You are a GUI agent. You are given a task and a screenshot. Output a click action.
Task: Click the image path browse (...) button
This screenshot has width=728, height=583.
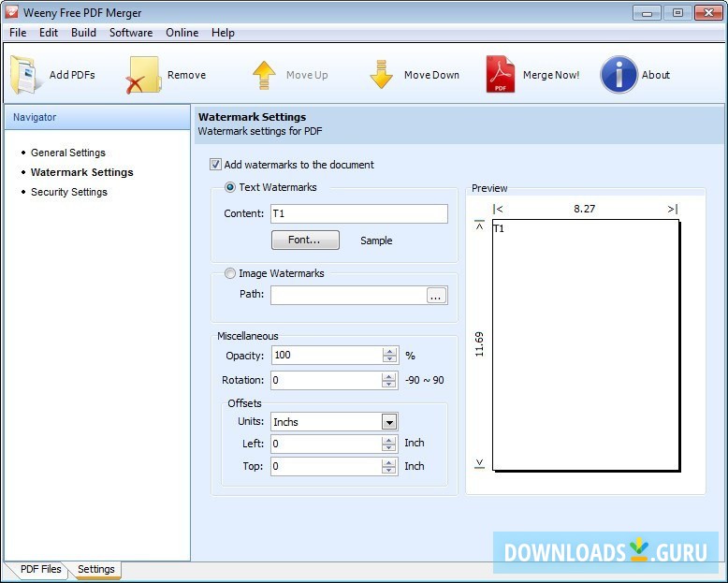436,296
